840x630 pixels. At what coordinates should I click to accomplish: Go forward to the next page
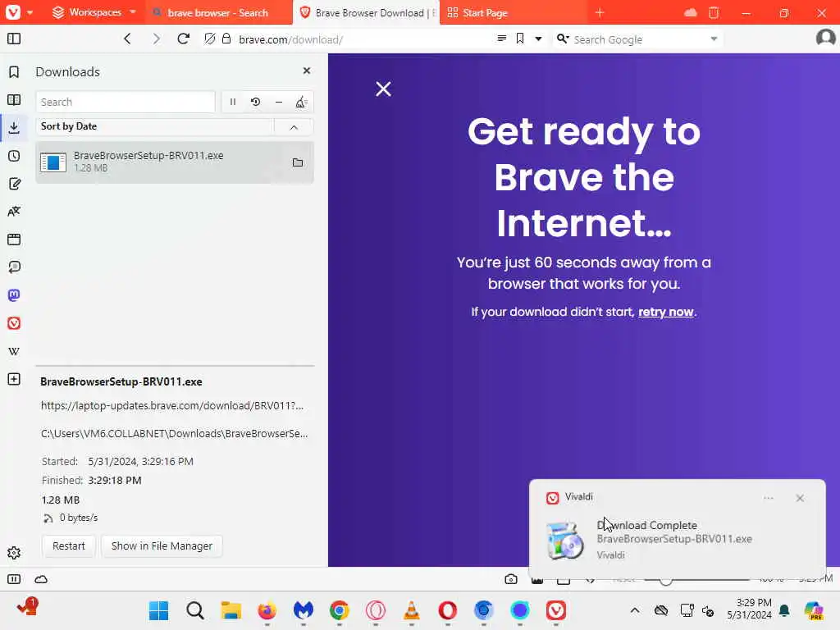156,39
